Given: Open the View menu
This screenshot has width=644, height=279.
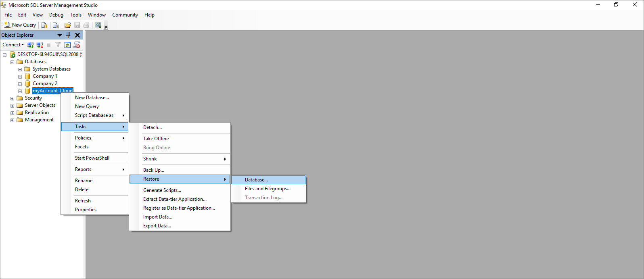Looking at the screenshot, I should (38, 15).
